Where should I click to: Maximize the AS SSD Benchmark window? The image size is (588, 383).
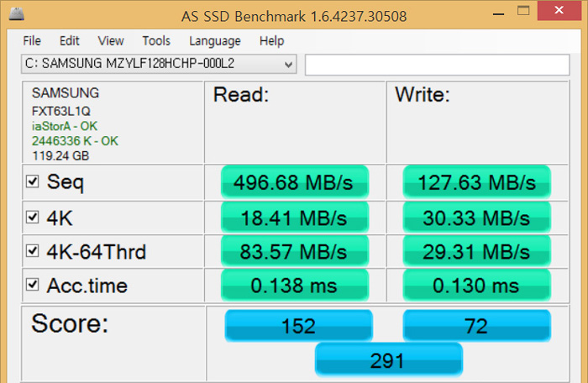(523, 11)
